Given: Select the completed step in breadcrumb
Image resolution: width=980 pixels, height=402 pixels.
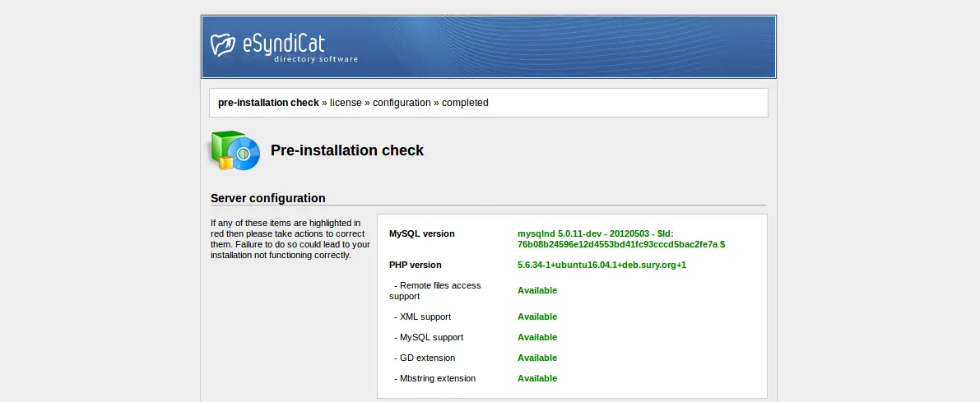Looking at the screenshot, I should point(465,103).
